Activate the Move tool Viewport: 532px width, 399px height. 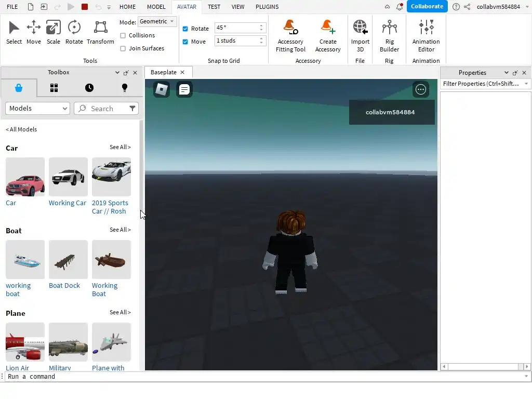click(34, 33)
